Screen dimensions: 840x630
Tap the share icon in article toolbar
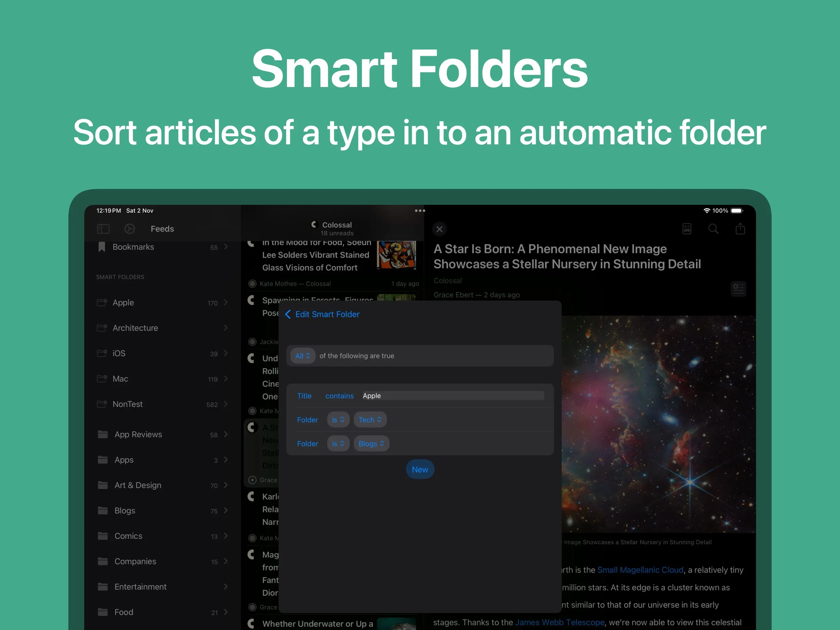740,229
